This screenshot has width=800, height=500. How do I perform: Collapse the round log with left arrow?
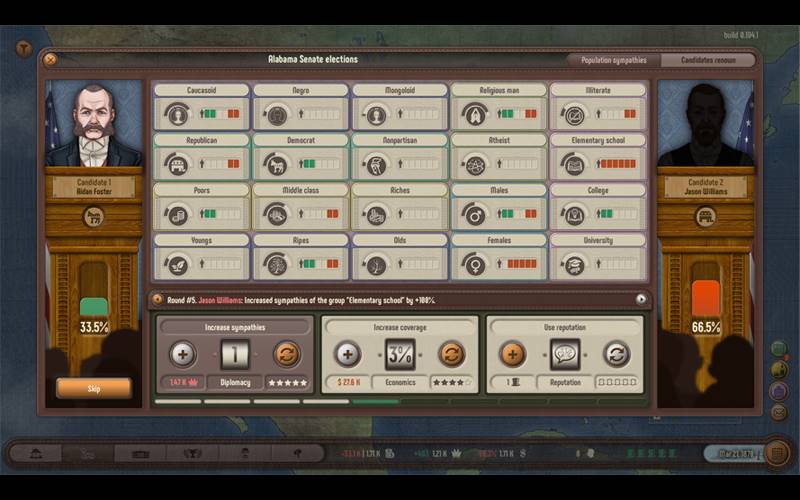[x=158, y=299]
